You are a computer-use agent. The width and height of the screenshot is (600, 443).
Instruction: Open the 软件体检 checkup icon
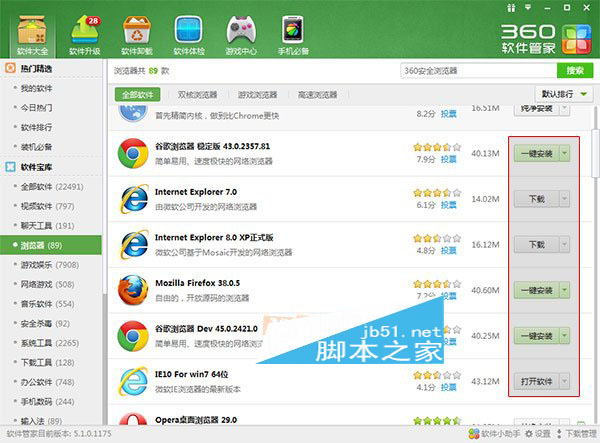[189, 36]
